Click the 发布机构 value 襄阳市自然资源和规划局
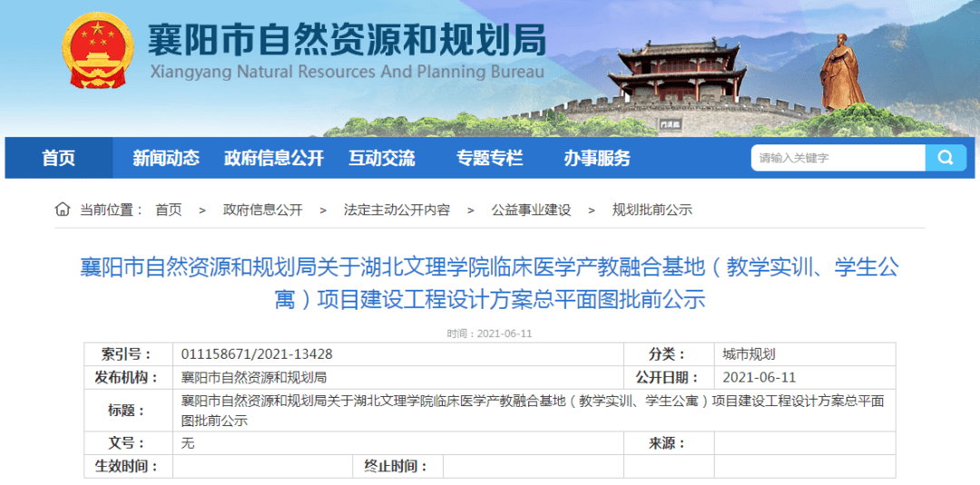 pyautogui.click(x=254, y=377)
